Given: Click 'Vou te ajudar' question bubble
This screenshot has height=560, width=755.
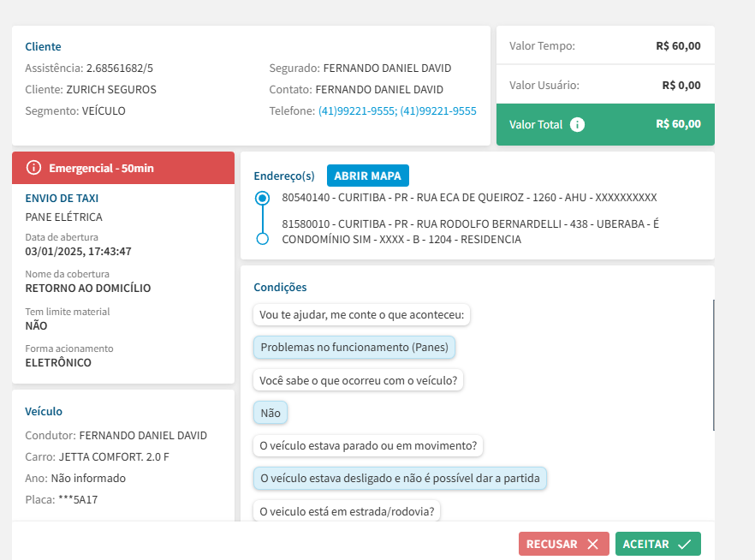Looking at the screenshot, I should point(361,315).
